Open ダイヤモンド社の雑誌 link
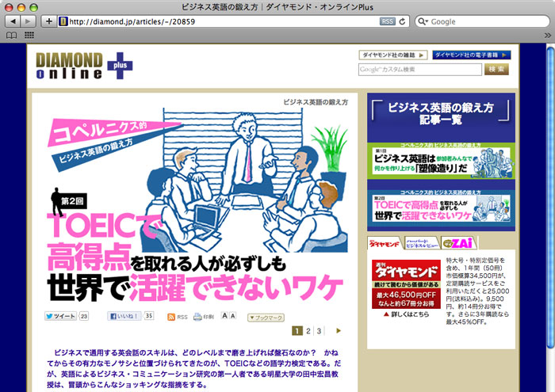555x392 pixels. [x=393, y=55]
